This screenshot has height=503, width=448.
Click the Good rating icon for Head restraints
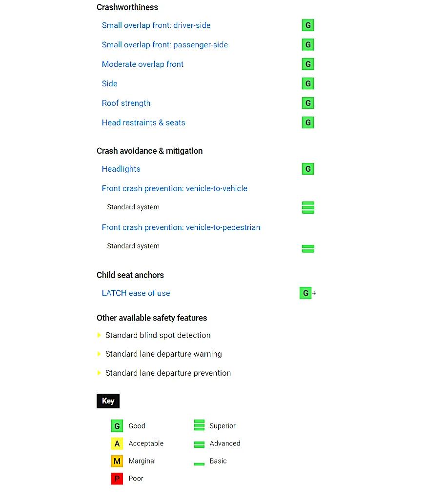click(307, 123)
